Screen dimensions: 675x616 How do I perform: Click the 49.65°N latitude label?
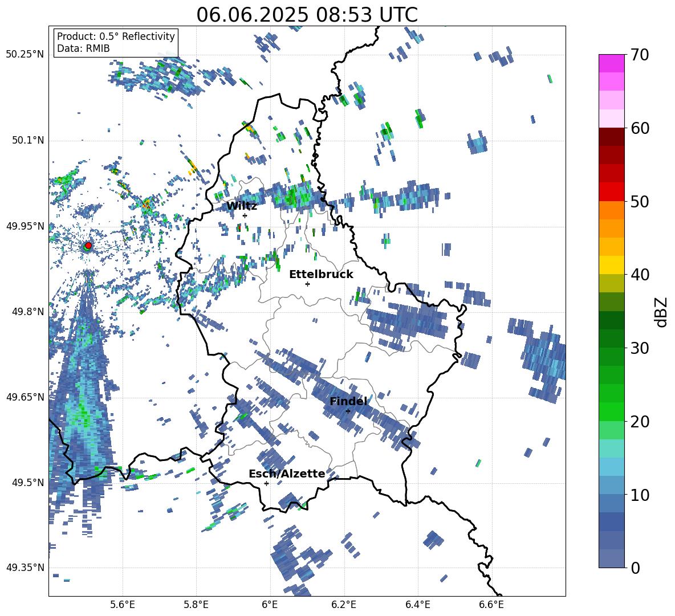click(x=25, y=397)
